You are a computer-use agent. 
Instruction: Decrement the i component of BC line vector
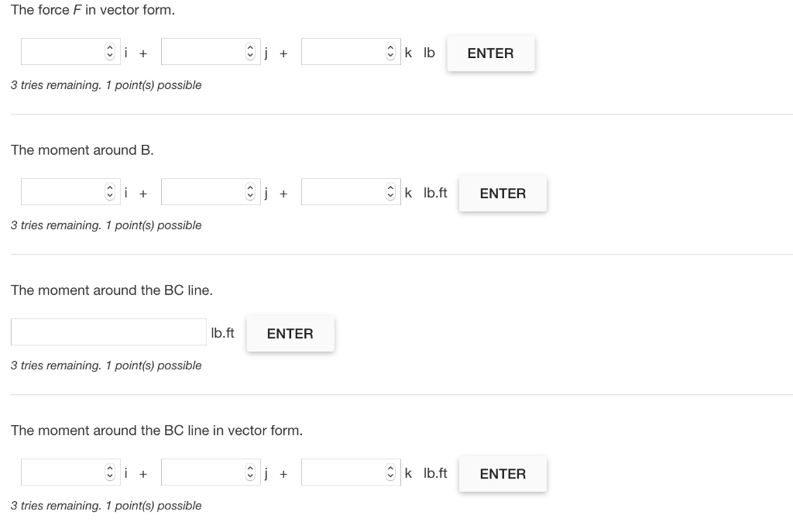[112, 475]
